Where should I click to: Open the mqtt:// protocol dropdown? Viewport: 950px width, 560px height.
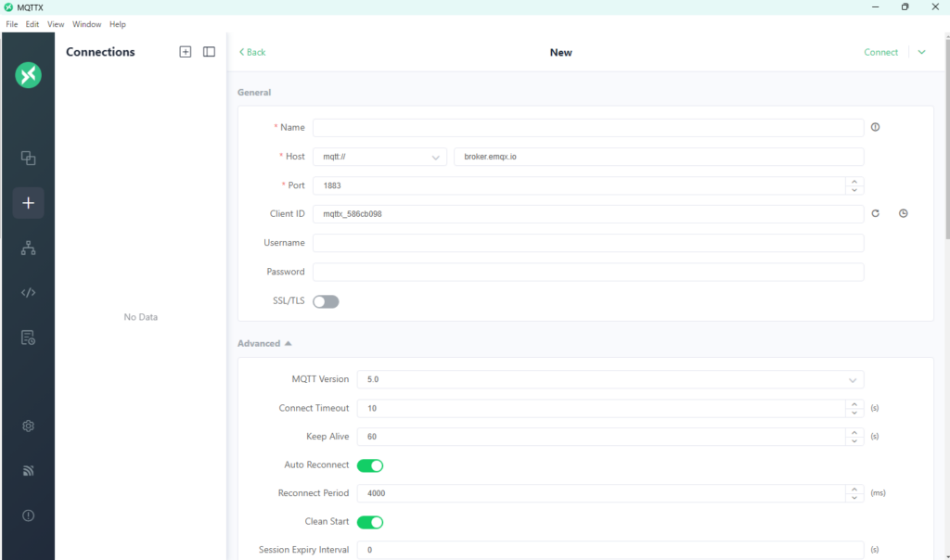point(379,157)
